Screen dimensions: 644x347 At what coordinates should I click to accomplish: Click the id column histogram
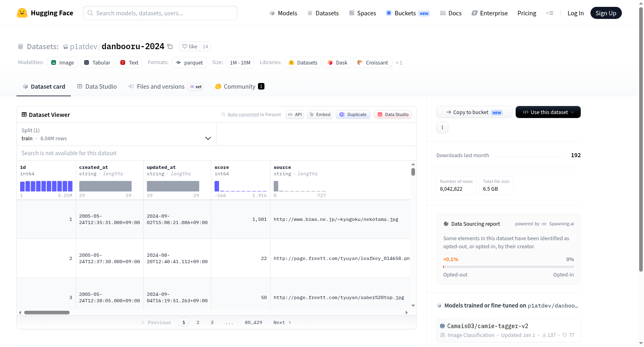[x=46, y=186]
